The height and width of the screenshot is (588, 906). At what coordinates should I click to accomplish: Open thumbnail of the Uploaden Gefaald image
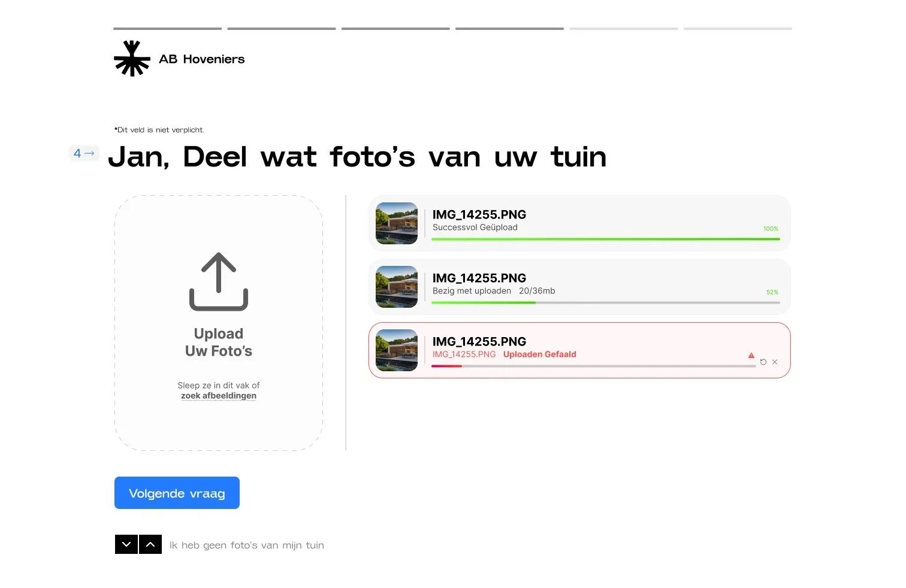pos(397,350)
